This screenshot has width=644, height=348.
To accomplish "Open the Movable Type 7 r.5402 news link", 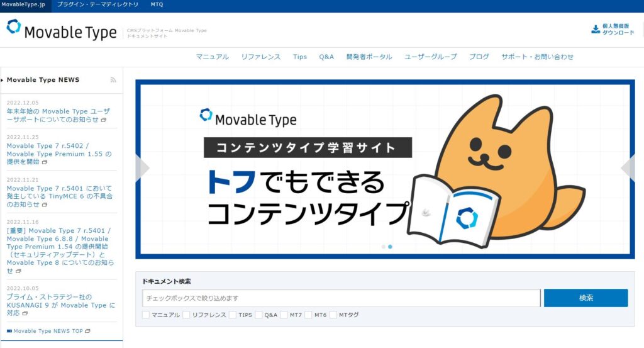I will click(x=59, y=154).
